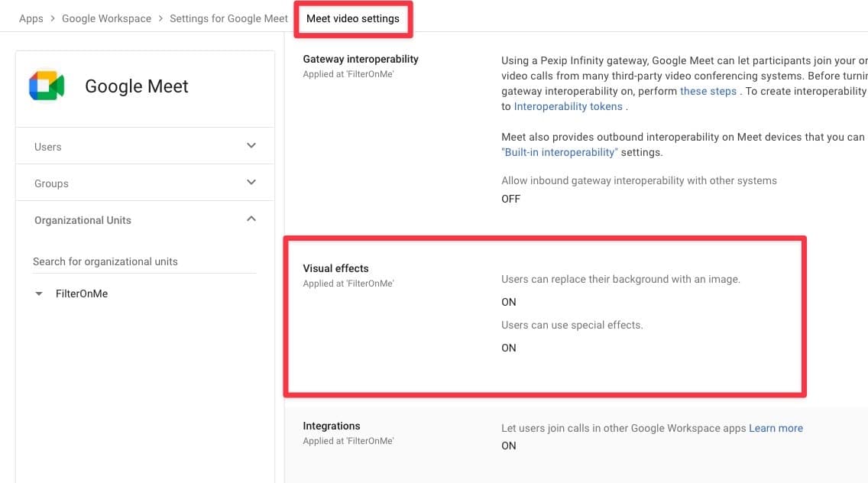This screenshot has width=868, height=483.
Task: Click Users label in sidebar
Action: tap(47, 147)
